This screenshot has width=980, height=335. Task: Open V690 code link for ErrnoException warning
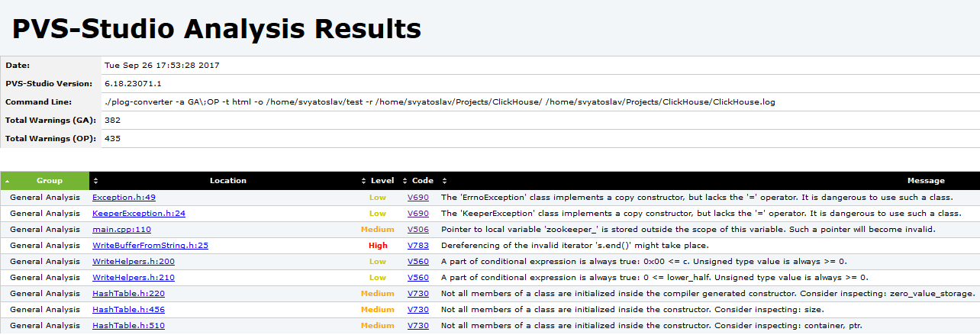click(x=418, y=197)
